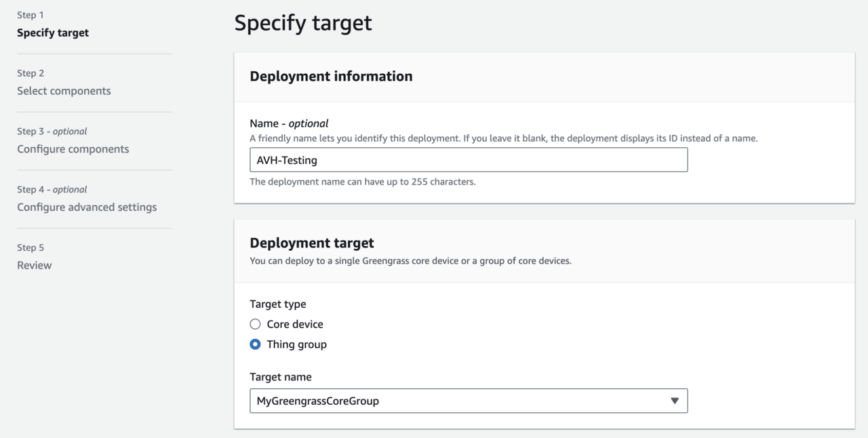Screen dimensions: 868x438
Task: Place cursor after AVH-Testing text
Action: (x=319, y=160)
